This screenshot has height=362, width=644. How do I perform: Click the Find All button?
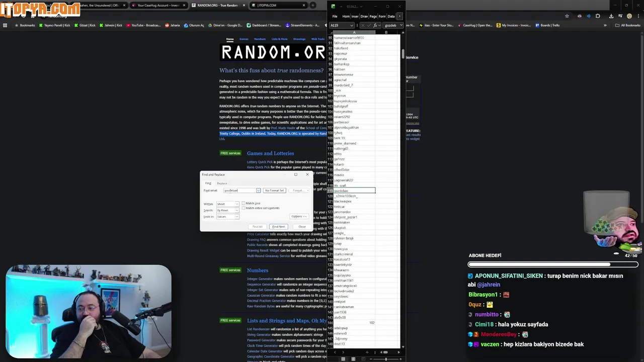pyautogui.click(x=257, y=227)
